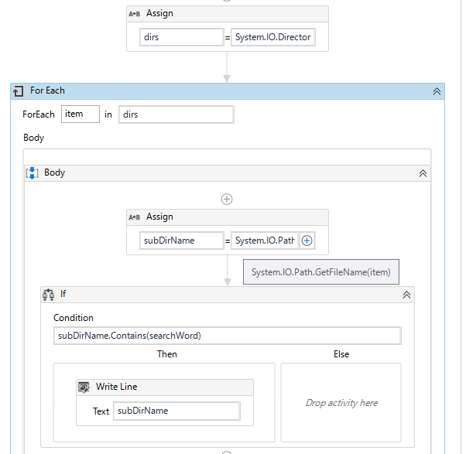Click the ForEach item variable field
This screenshot has height=454, width=476.
point(80,114)
